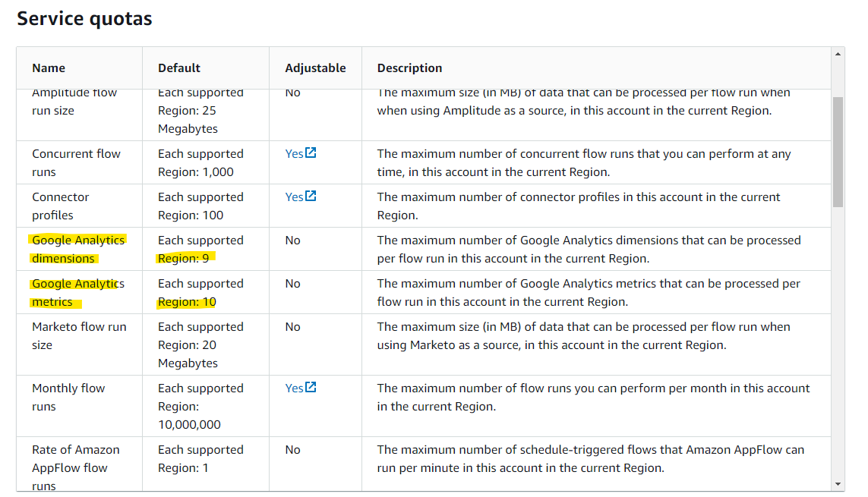The height and width of the screenshot is (497, 868).
Task: Click the Default column header
Action: click(178, 68)
